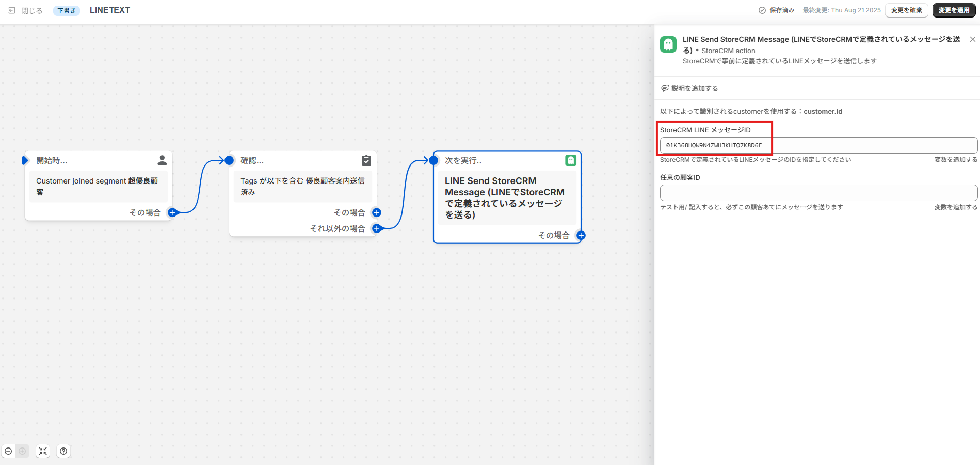980x465 pixels.
Task: Click plus connector on それ以外の場合
Action: pyautogui.click(x=377, y=228)
